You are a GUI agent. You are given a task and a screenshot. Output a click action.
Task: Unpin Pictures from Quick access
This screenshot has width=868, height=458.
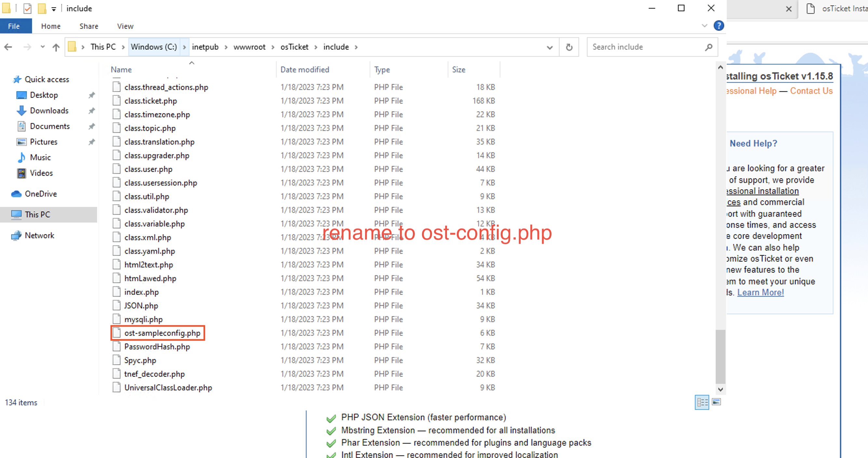91,141
